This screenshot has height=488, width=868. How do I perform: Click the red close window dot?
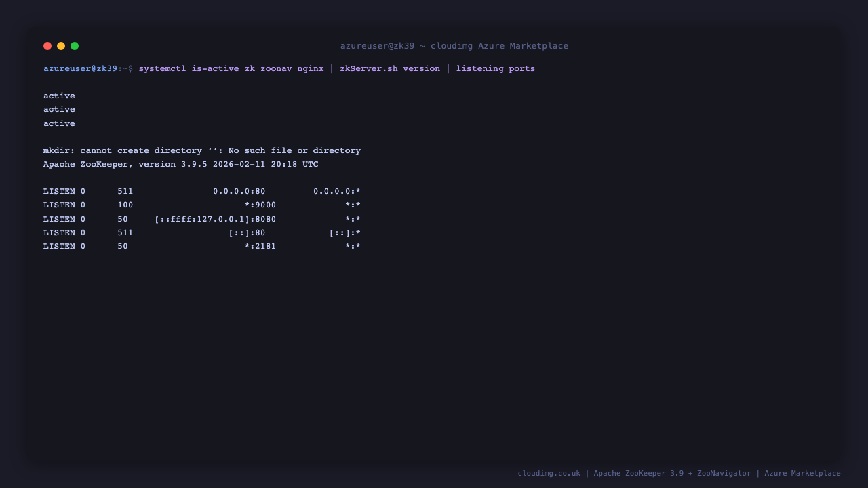click(x=47, y=46)
